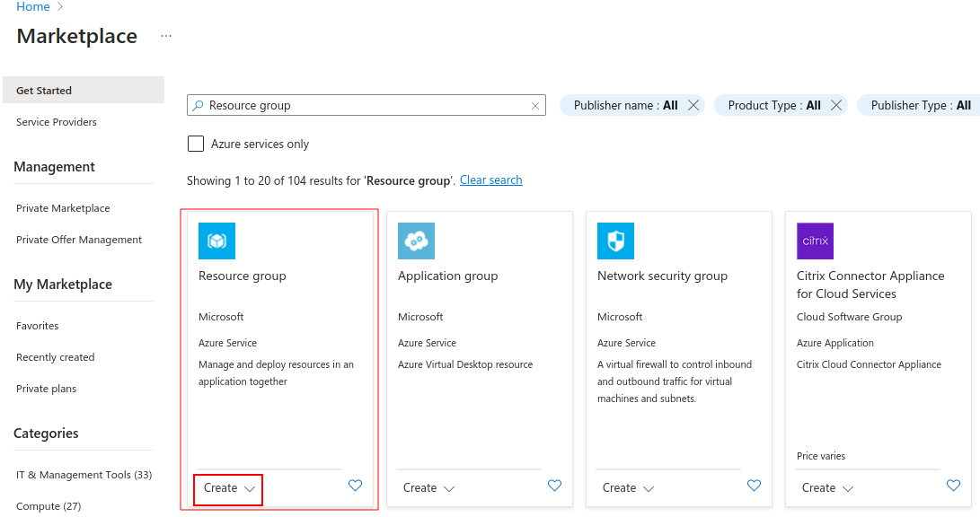Screen dimensions: 980x517
Task: Click the Azure Virtual Desktop resource description
Action: pyautogui.click(x=465, y=364)
